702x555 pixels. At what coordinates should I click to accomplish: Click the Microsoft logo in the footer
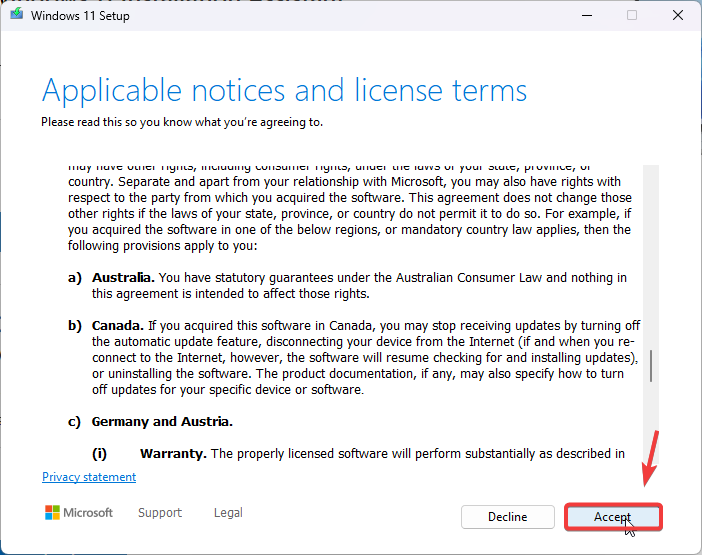click(79, 513)
